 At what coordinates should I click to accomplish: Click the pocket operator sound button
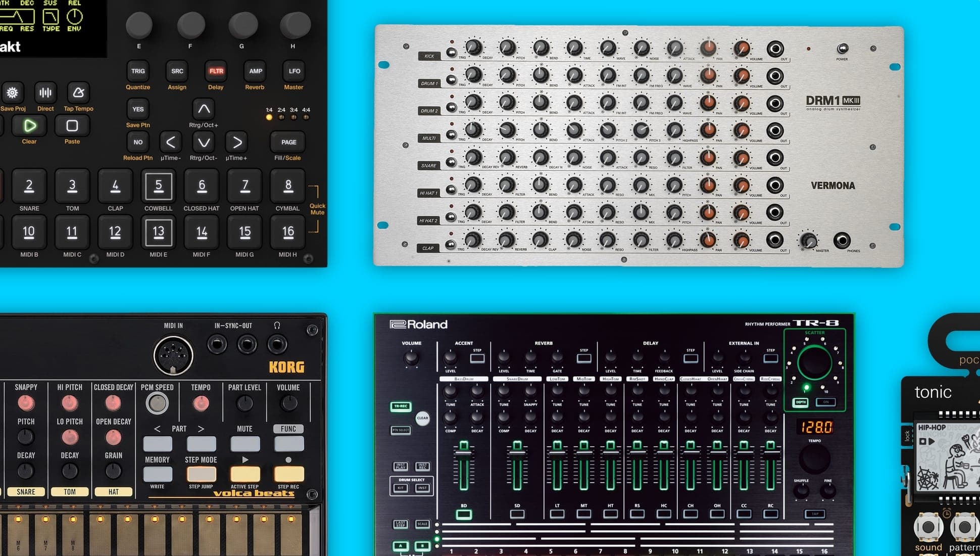click(x=928, y=527)
